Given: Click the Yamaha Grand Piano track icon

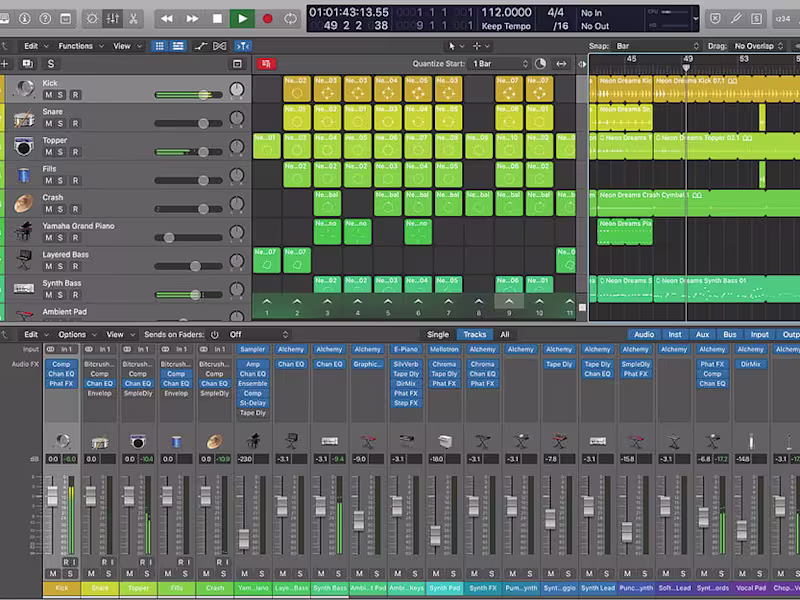Looking at the screenshot, I should tap(24, 232).
